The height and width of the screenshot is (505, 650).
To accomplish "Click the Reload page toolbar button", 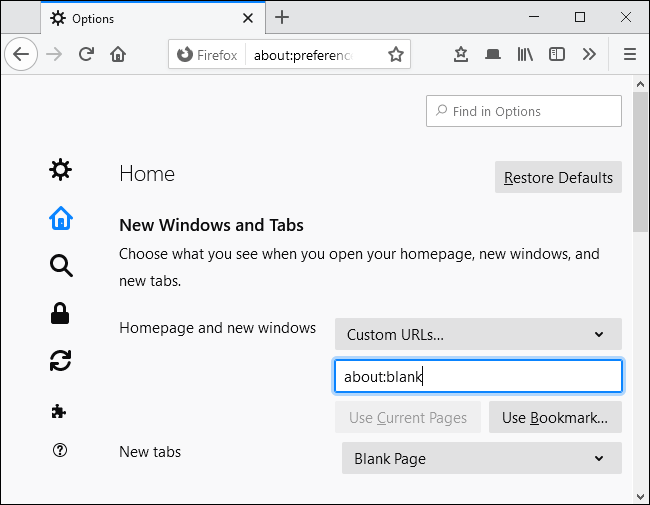I will point(86,55).
